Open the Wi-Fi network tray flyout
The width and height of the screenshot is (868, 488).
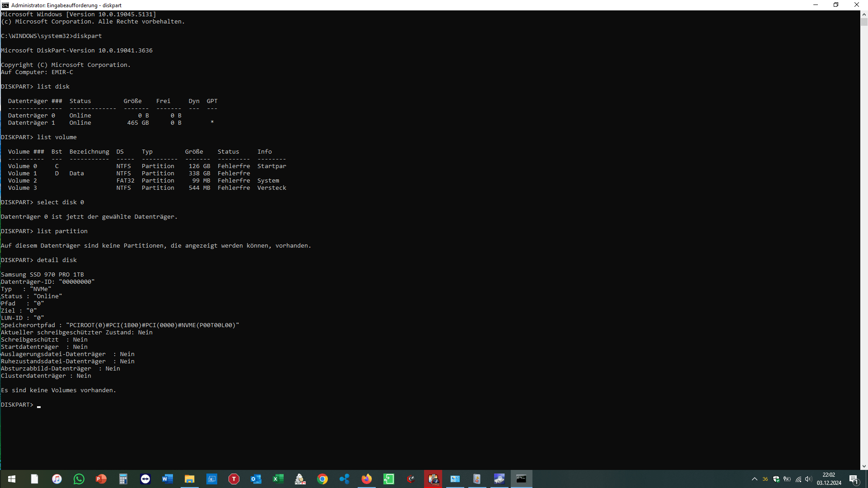click(798, 479)
